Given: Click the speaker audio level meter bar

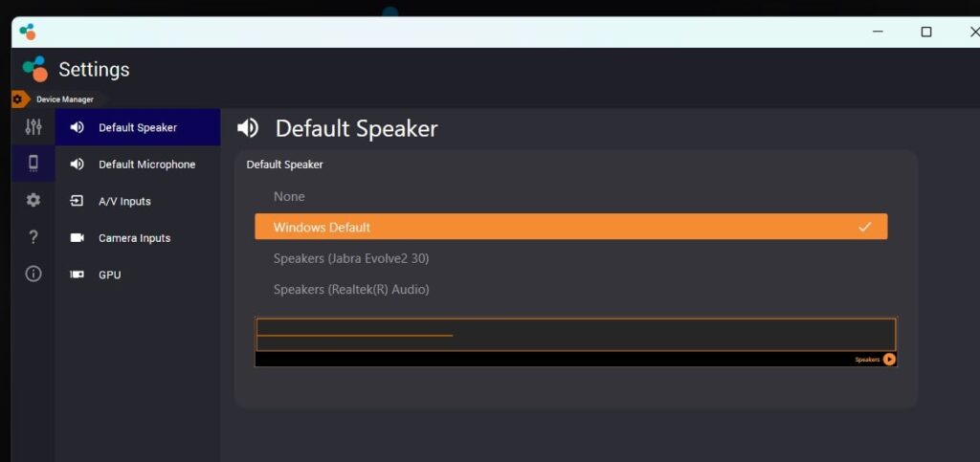Looking at the screenshot, I should point(575,336).
